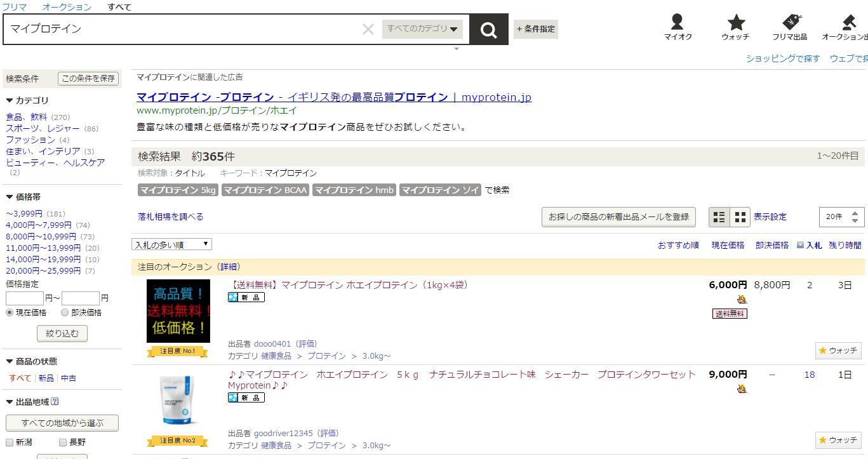
Task: Sort results by 現在価格
Action: [x=728, y=245]
